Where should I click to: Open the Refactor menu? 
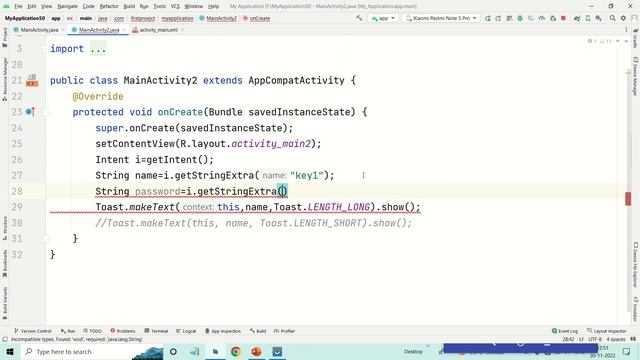tap(109, 6)
